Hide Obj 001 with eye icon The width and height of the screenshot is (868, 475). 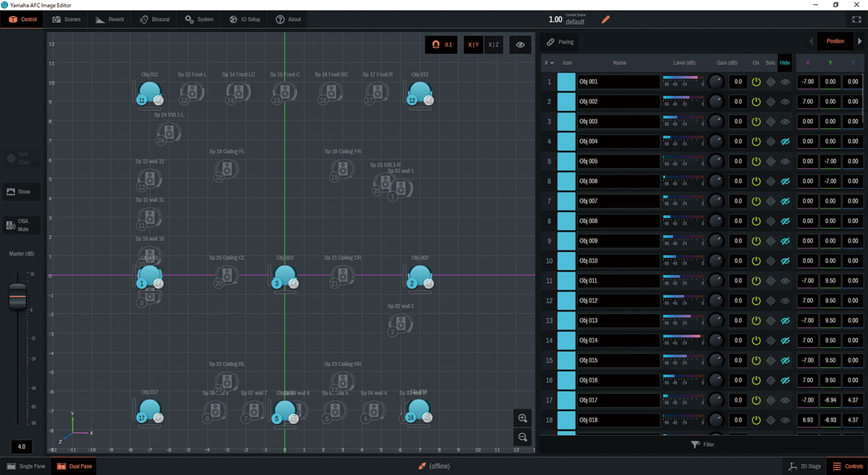coord(785,82)
